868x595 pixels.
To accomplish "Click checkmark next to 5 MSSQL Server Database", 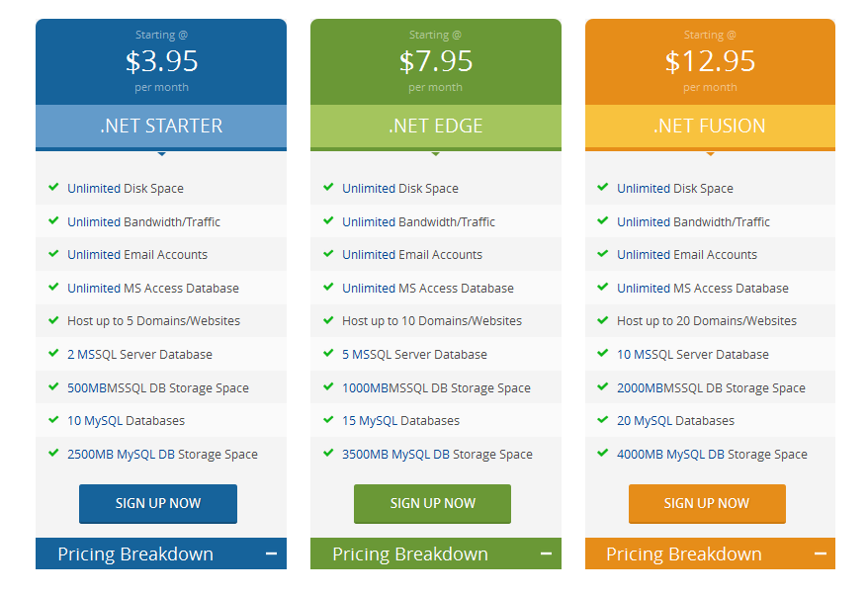I will (x=328, y=353).
